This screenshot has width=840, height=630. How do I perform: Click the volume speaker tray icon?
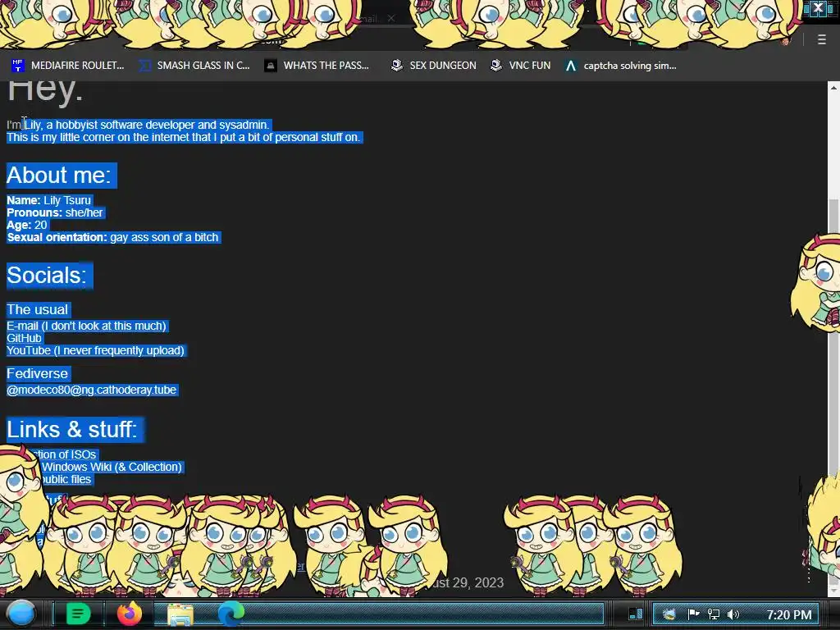click(x=733, y=614)
